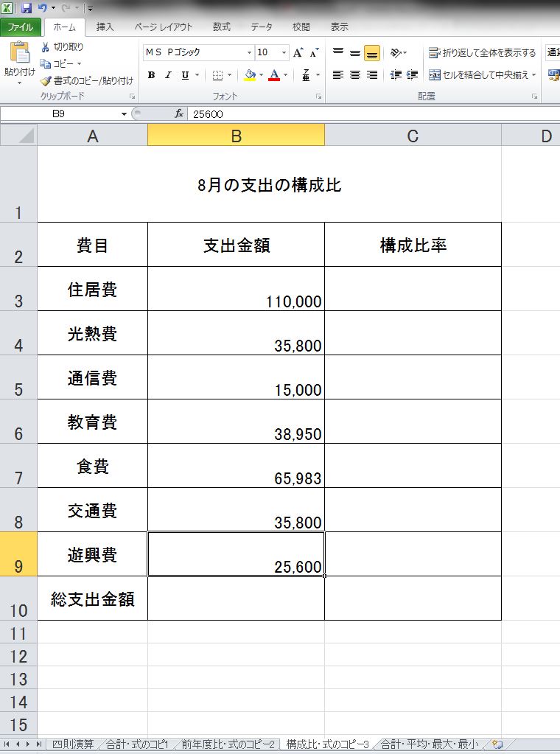Screen dimensions: 560x754
Task: Click the Cut (切り取り) scissors icon
Action: coord(46,47)
